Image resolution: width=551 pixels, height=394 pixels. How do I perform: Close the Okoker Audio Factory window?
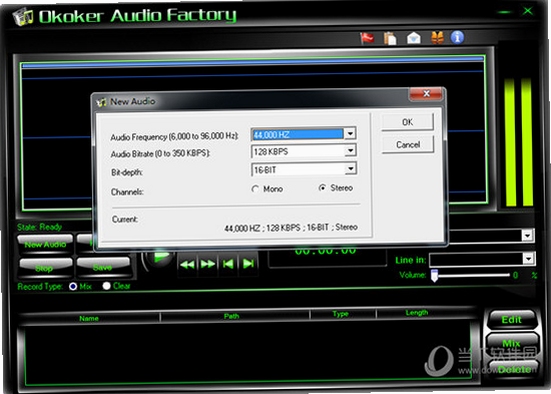click(x=527, y=11)
